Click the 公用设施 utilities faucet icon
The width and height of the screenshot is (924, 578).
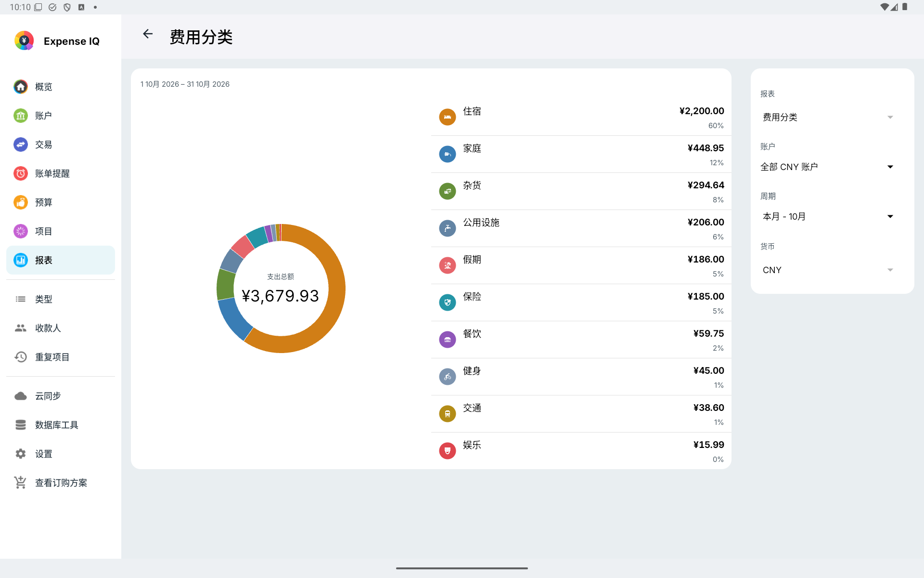click(x=448, y=228)
